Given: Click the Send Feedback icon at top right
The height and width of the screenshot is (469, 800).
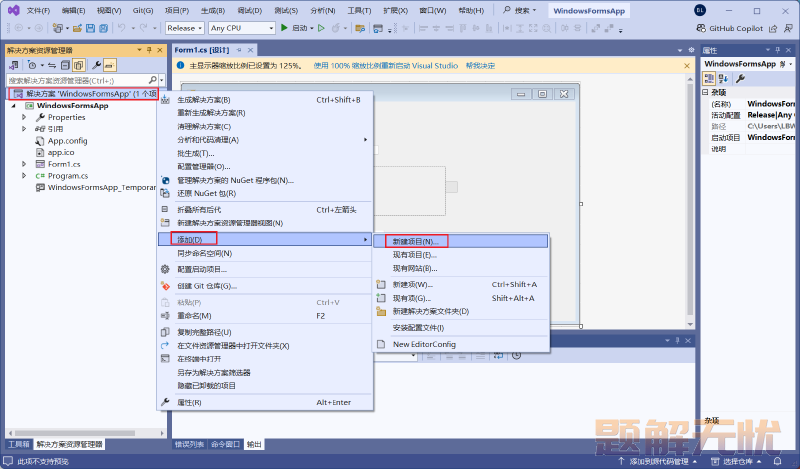Looking at the screenshot, I should [x=788, y=29].
